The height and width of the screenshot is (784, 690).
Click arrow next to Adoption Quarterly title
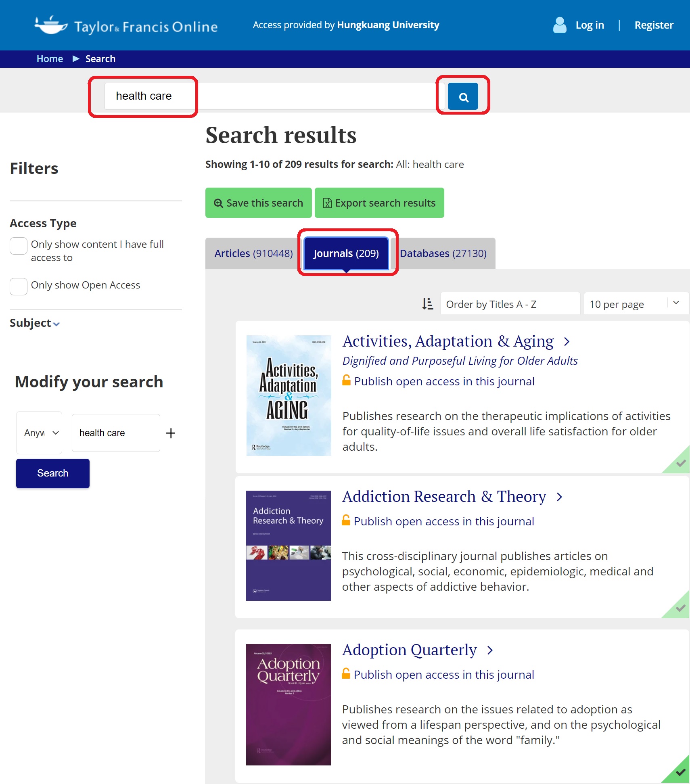[x=490, y=650]
